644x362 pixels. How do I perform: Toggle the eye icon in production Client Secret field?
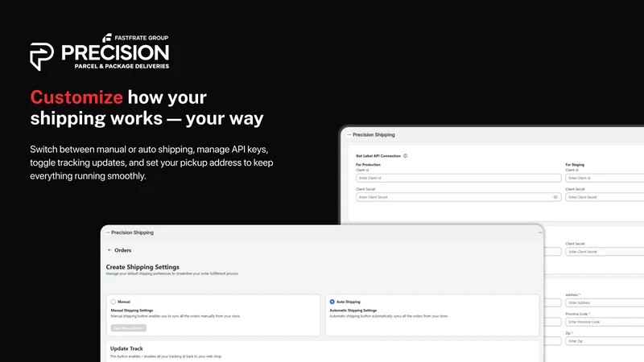tap(555, 197)
